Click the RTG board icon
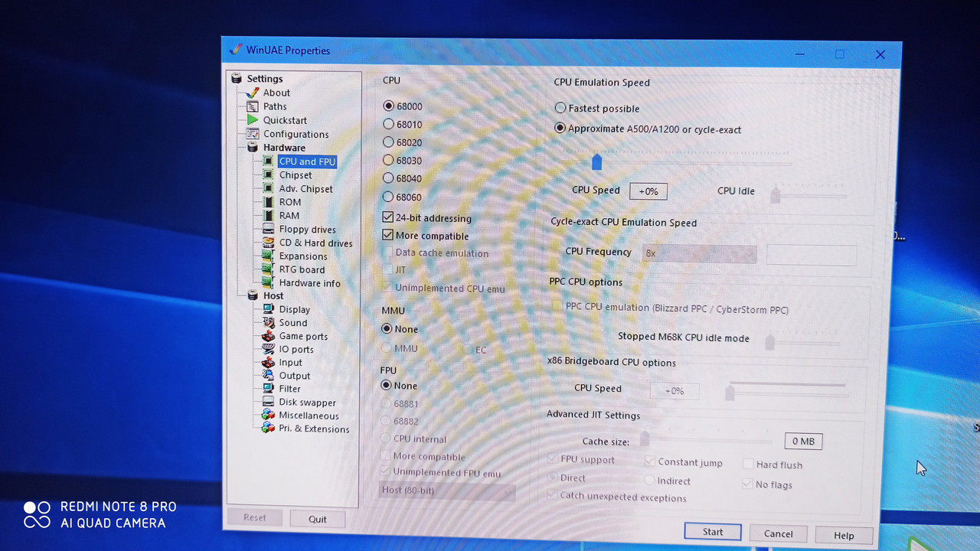 tap(268, 269)
